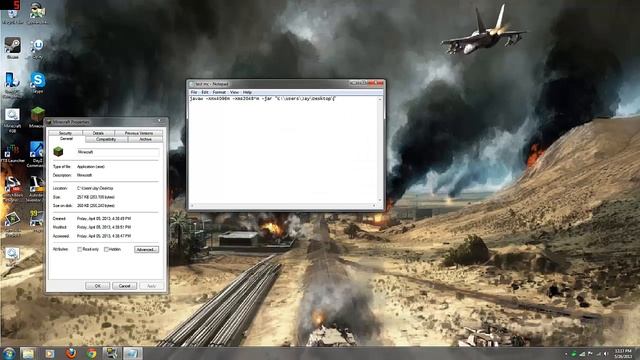Toggle the Read-only attribute checkbox
640x360 pixels.
click(x=80, y=249)
